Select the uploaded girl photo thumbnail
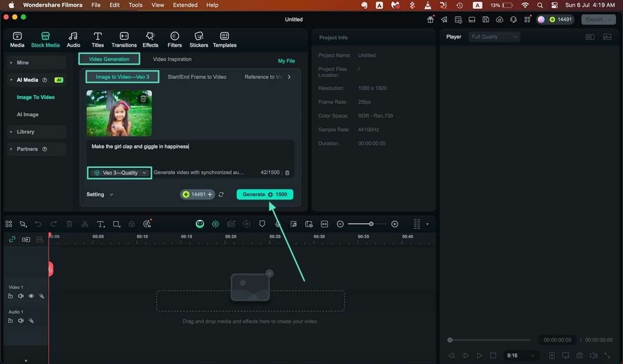This screenshot has width=623, height=364. [119, 114]
